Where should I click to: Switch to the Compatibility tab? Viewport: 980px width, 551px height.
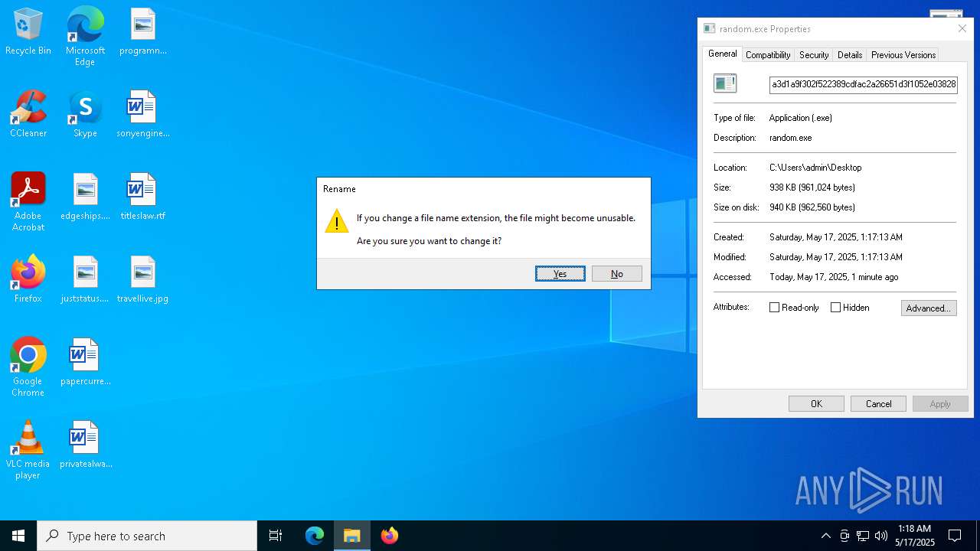[x=768, y=55]
